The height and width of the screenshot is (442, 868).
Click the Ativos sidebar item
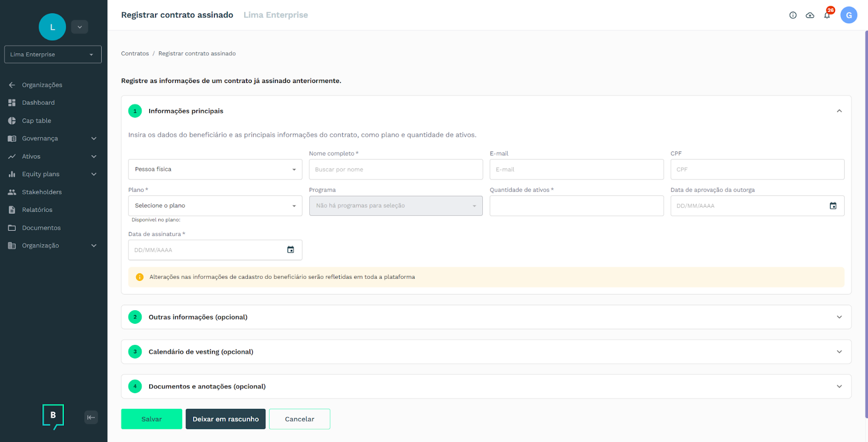pos(31,156)
